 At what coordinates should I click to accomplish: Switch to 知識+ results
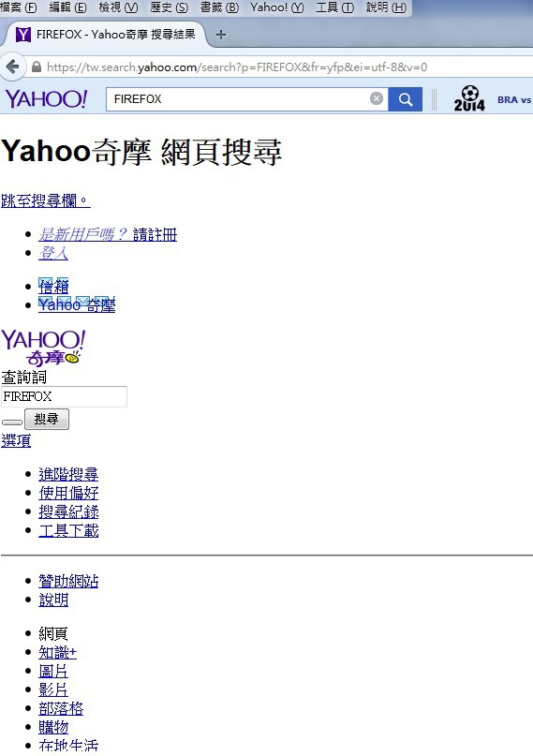[57, 652]
